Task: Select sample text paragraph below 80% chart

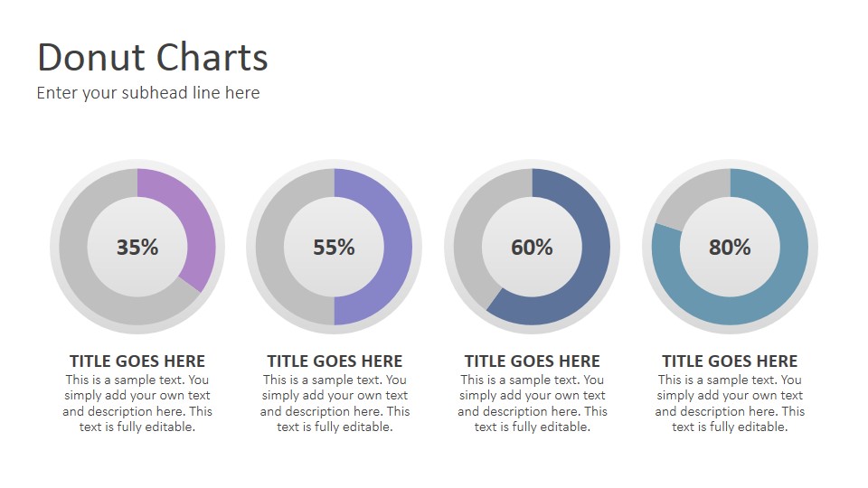Action: point(730,403)
